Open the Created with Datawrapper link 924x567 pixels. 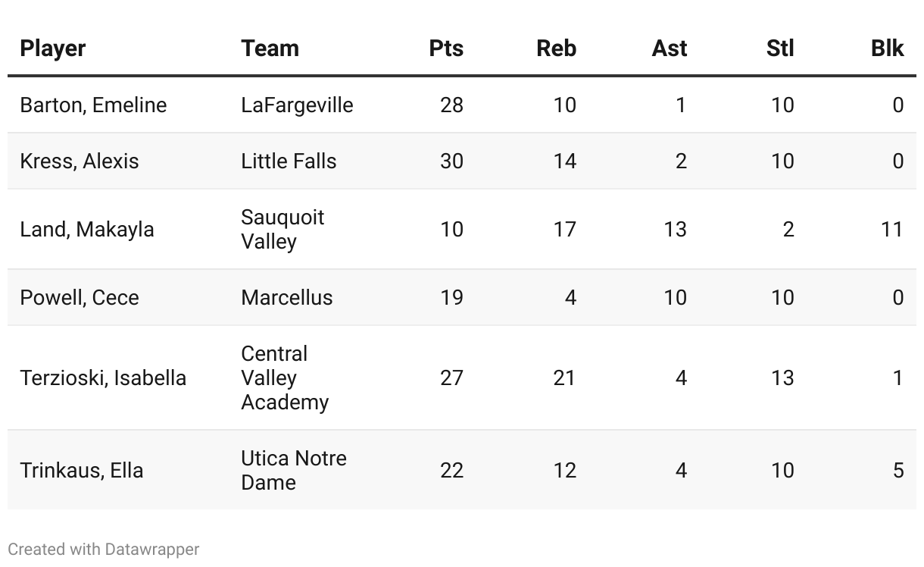(x=104, y=549)
